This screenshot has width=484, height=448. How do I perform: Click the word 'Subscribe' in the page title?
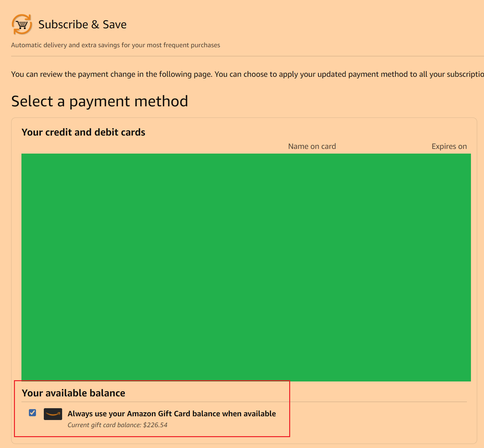(63, 25)
